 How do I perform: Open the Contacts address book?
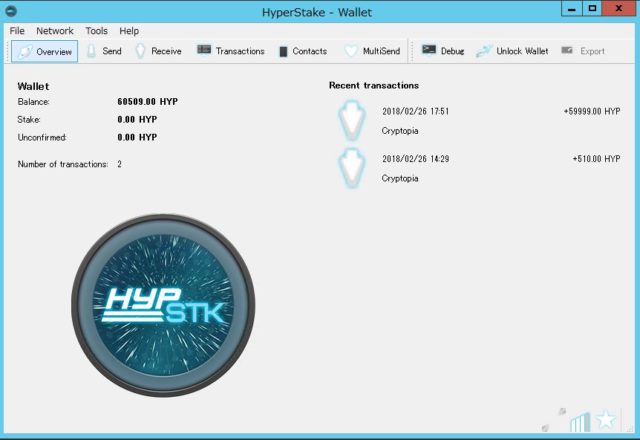tap(303, 51)
